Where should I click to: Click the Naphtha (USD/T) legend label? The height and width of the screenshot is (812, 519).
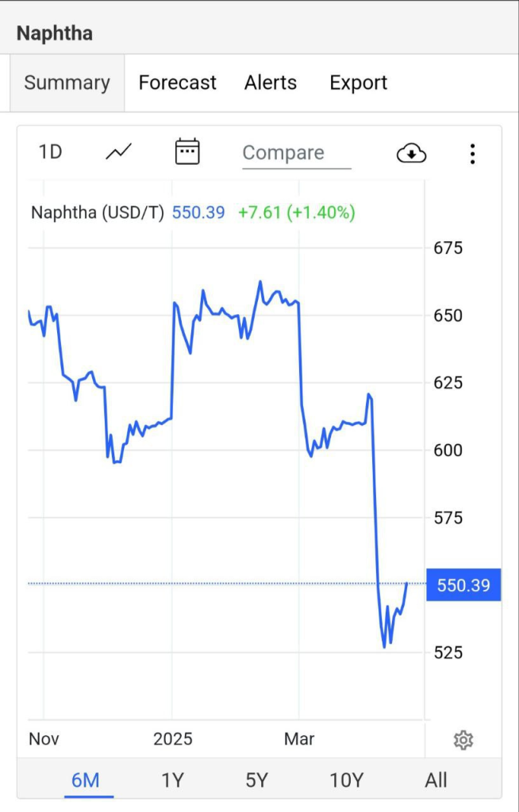click(x=98, y=213)
